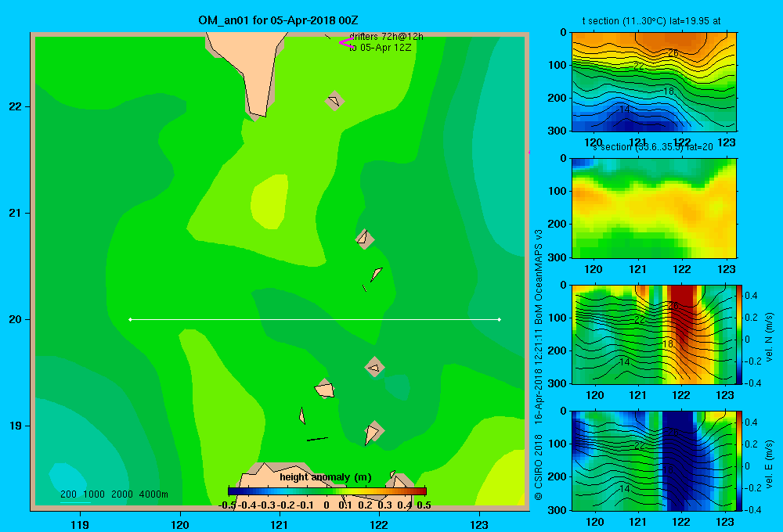Screen dimensions: 783x532
Task: Click depth label 300 of the salinity section
Action: coord(557,257)
